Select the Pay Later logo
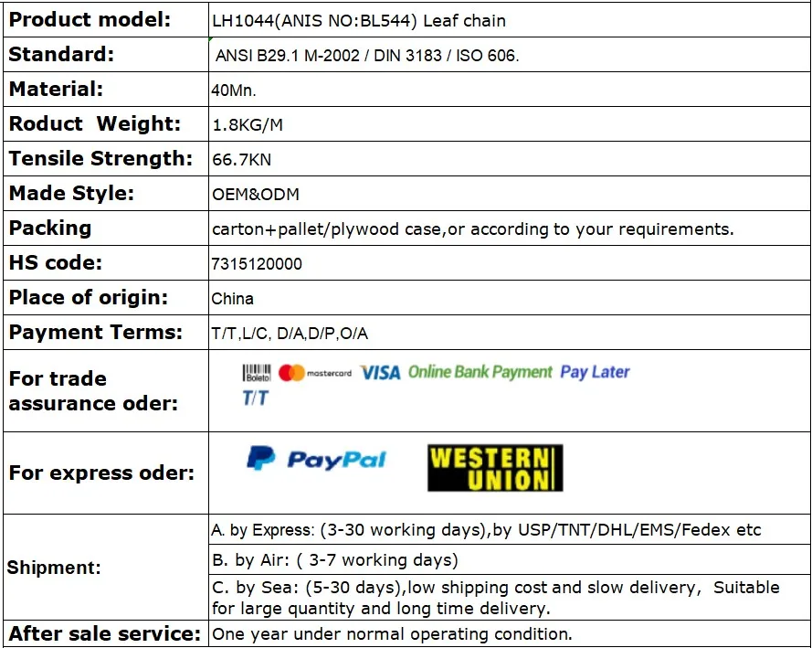812x648 pixels. coord(595,372)
